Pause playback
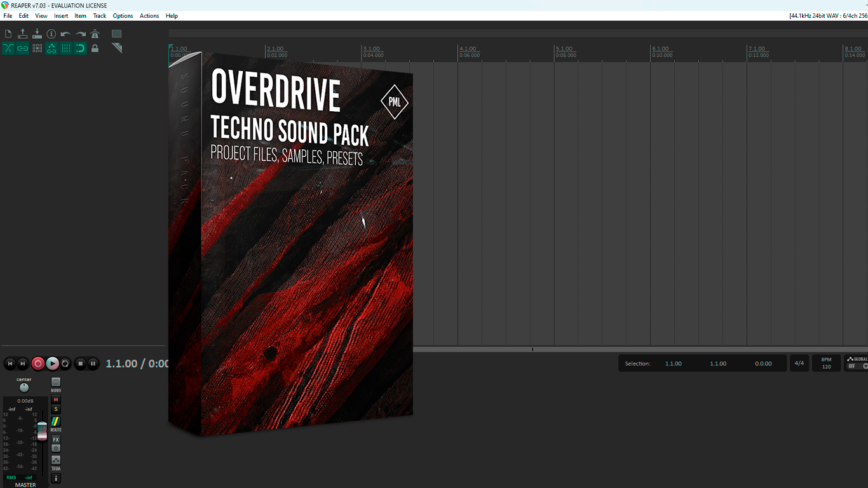Screen dimensions: 868x488 click(93, 363)
